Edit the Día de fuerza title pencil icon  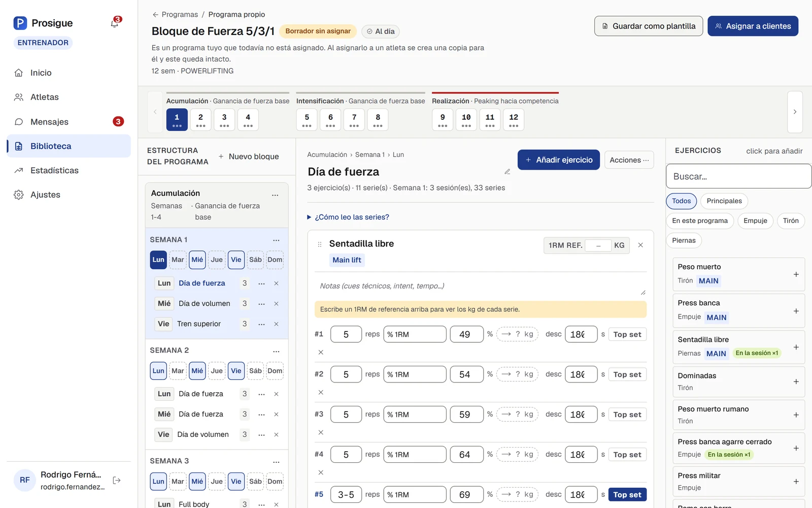click(507, 172)
